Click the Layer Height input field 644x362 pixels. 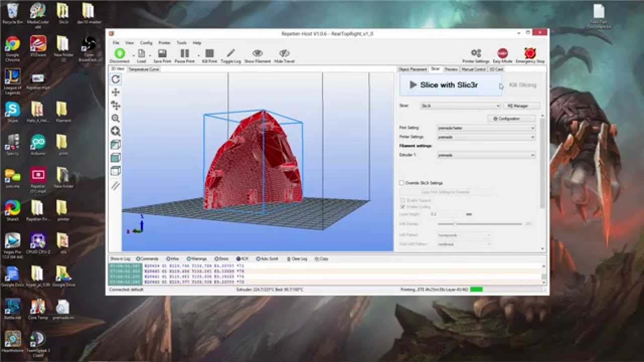(447, 214)
